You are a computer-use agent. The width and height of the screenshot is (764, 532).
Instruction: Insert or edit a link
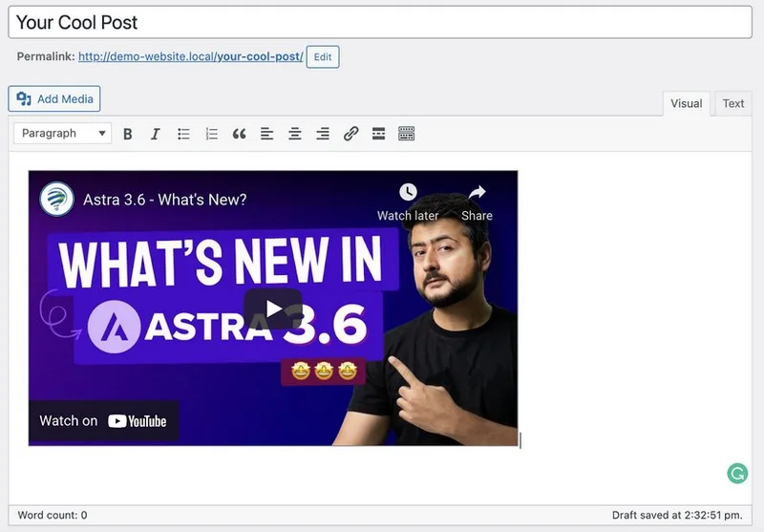point(350,134)
